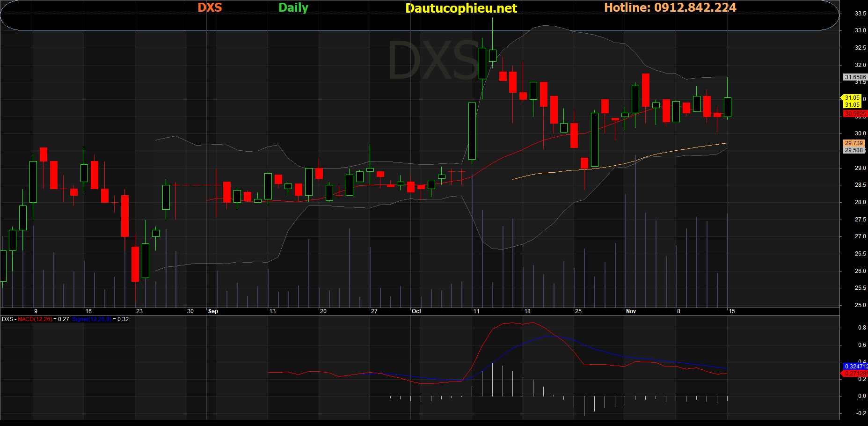Click the yellow 31.05 current price tag

pos(852,98)
